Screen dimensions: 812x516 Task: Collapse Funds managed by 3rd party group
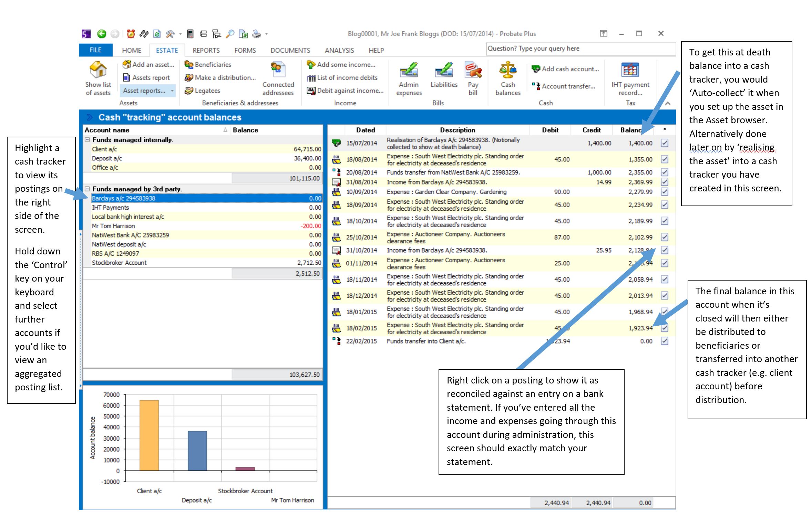point(88,189)
